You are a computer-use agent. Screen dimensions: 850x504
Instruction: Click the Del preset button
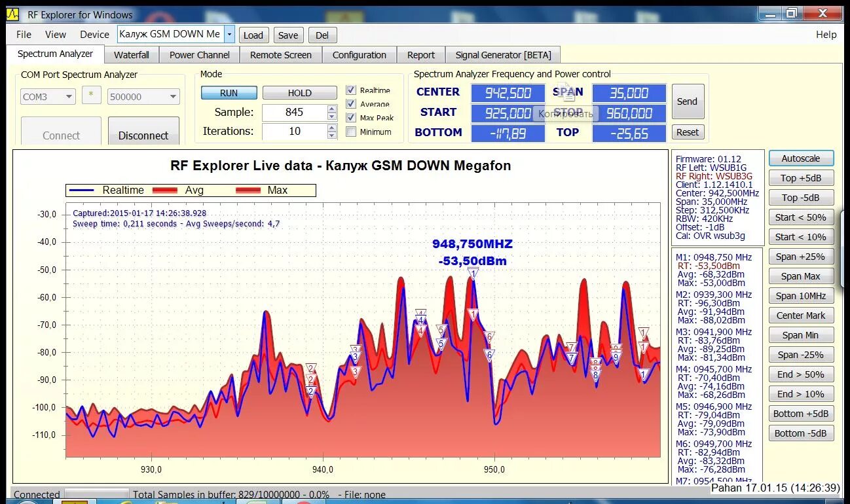pyautogui.click(x=322, y=35)
